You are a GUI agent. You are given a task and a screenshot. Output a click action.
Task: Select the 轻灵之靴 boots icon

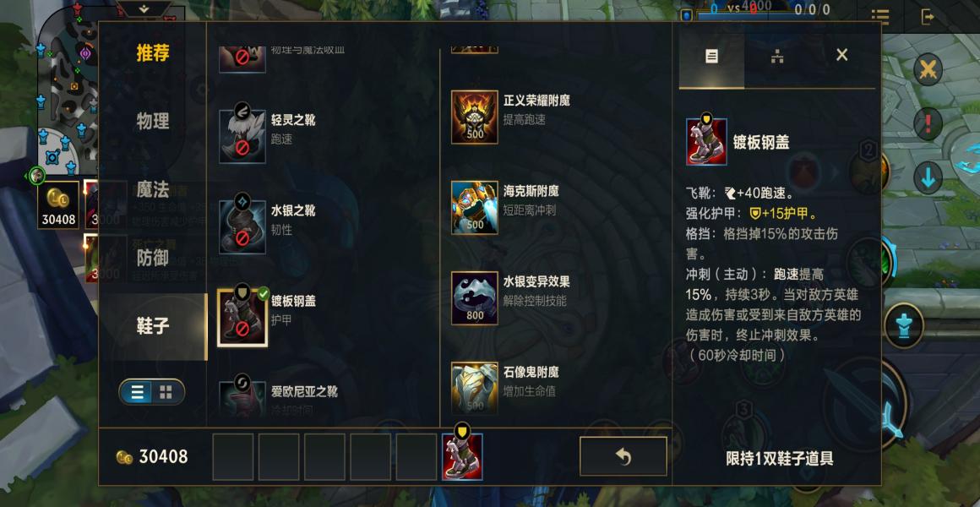click(x=242, y=136)
